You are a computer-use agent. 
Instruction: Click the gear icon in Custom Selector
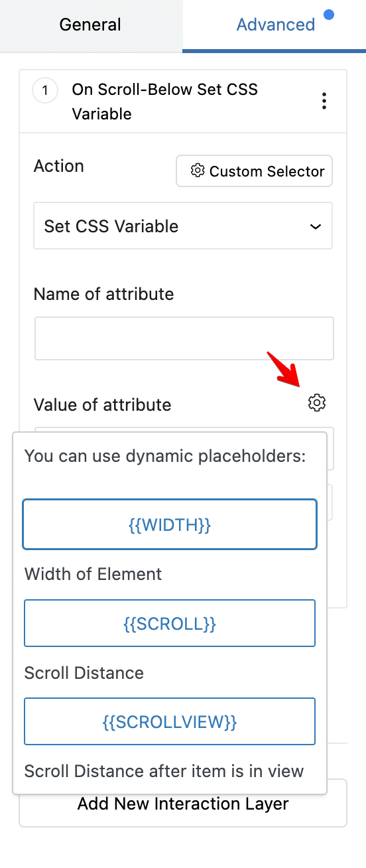pyautogui.click(x=197, y=171)
